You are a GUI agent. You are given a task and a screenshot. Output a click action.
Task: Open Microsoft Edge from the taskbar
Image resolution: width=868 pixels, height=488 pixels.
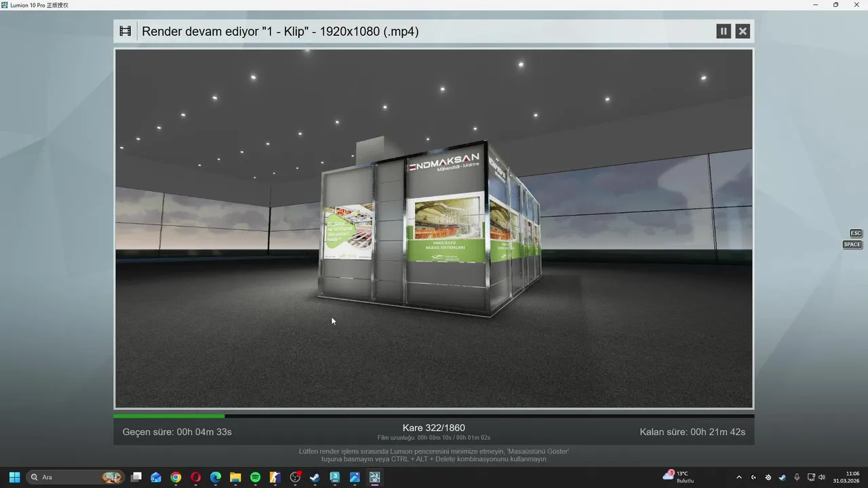[216, 477]
